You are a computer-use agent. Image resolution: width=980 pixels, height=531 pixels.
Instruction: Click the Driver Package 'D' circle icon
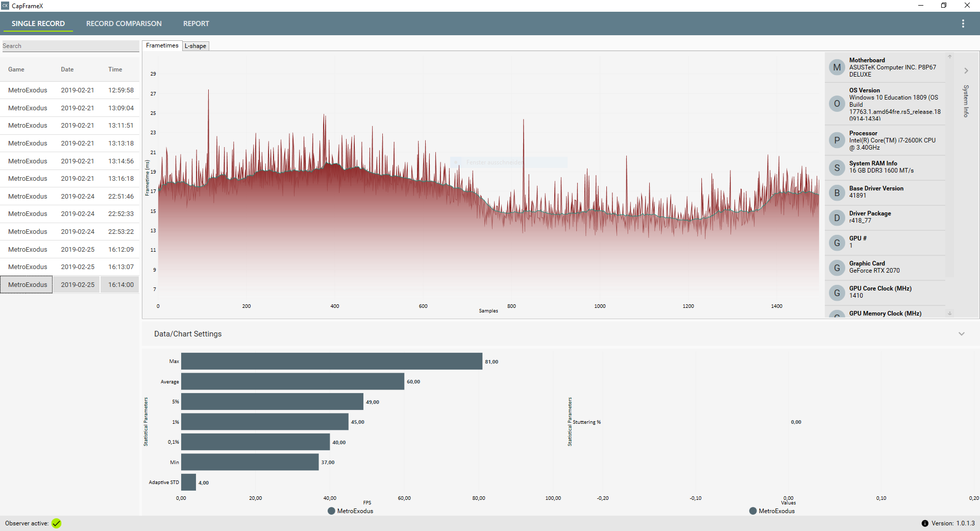click(837, 218)
